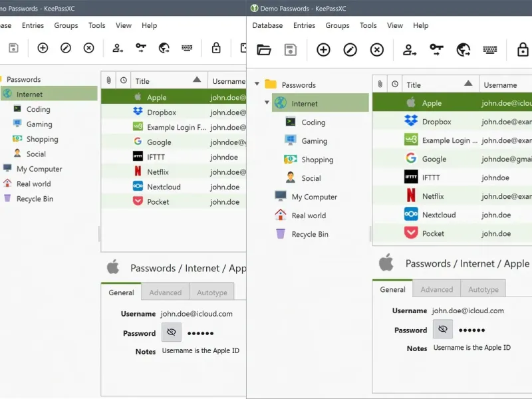This screenshot has height=399, width=532.
Task: Collapse Internet group arrow in right window
Action: [267, 102]
